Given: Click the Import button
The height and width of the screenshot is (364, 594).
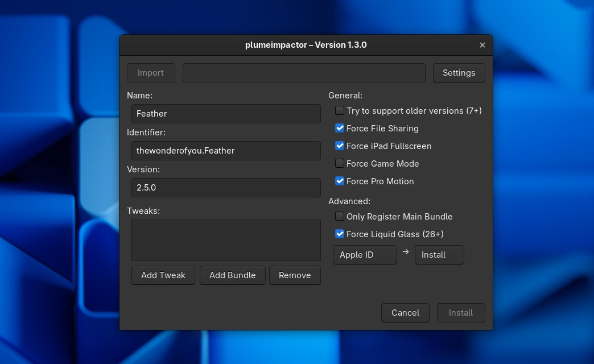Looking at the screenshot, I should click(151, 73).
